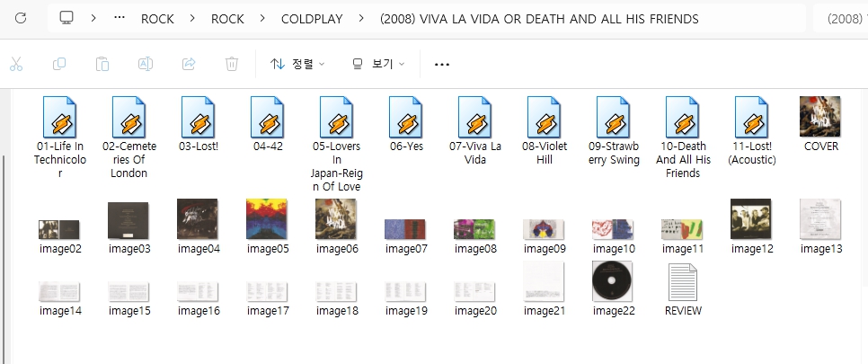Select the COVER image thumbnail
868x364 pixels.
coord(820,125)
